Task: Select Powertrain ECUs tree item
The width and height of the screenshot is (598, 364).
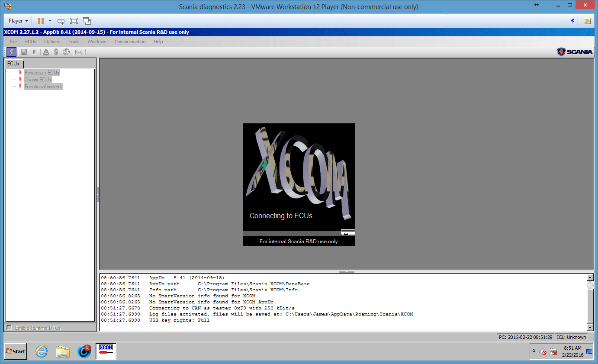Action: [x=42, y=73]
